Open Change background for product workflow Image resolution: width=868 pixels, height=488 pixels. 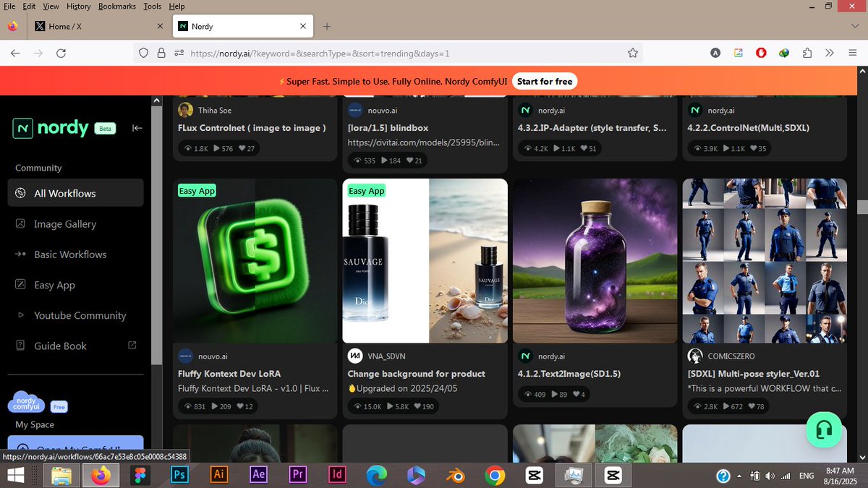coord(416,374)
